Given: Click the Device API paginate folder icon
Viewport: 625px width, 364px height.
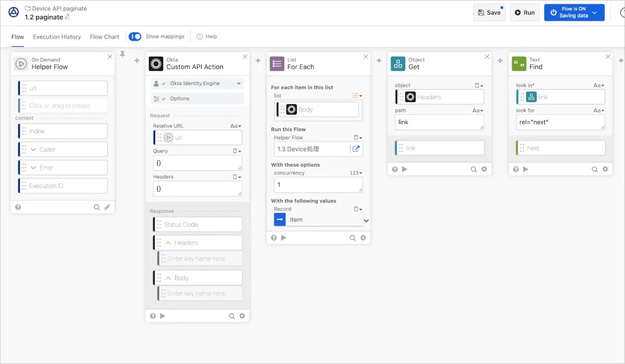Looking at the screenshot, I should click(28, 8).
